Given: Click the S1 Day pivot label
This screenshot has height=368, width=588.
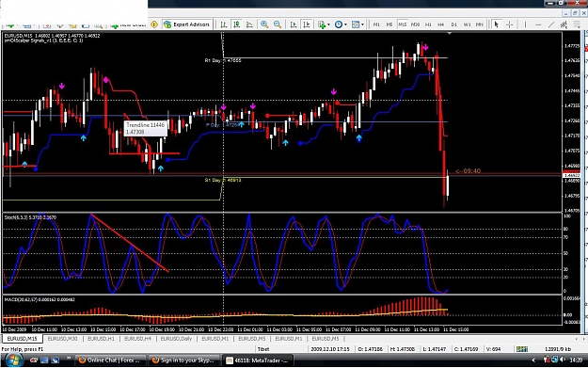Looking at the screenshot, I should tap(223, 180).
